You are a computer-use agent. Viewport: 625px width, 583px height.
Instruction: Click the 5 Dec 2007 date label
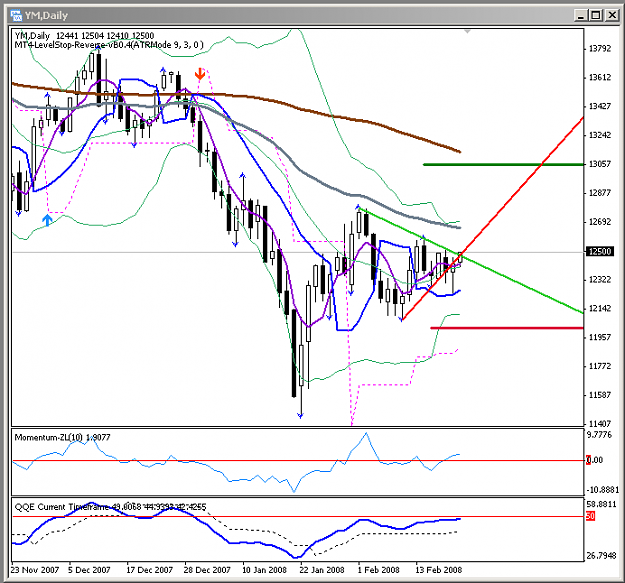click(x=89, y=570)
